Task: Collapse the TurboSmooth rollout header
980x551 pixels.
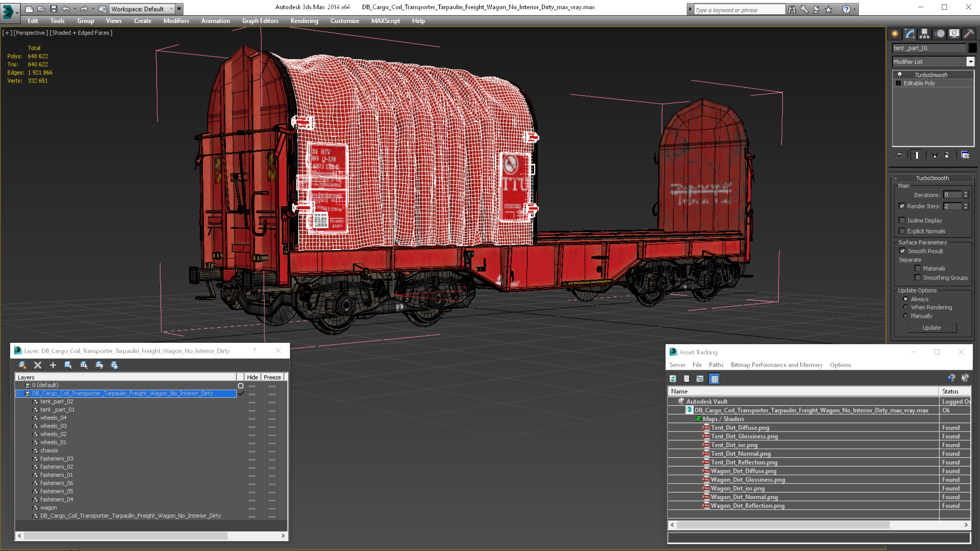Action: pyautogui.click(x=932, y=178)
